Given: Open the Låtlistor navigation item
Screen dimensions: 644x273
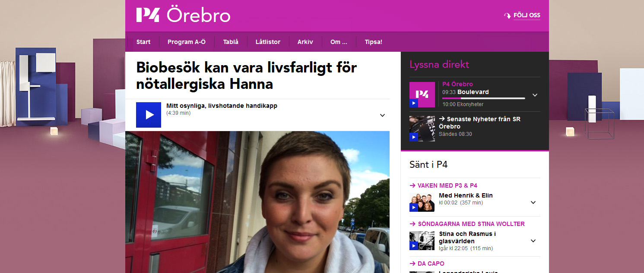Looking at the screenshot, I should pyautogui.click(x=268, y=42).
